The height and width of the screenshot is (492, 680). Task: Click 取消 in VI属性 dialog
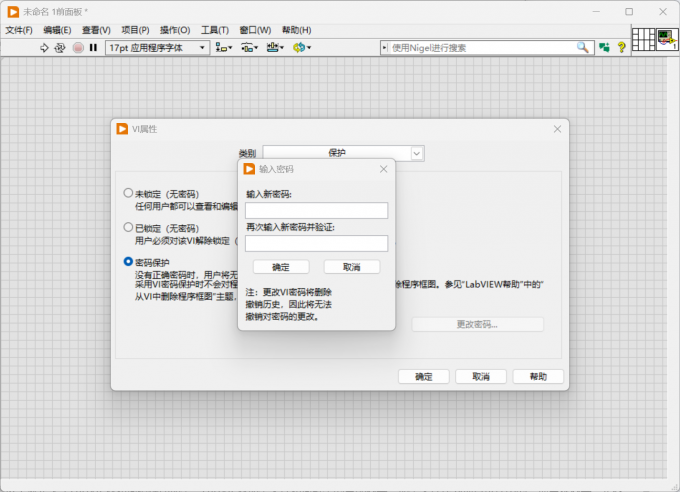click(481, 377)
